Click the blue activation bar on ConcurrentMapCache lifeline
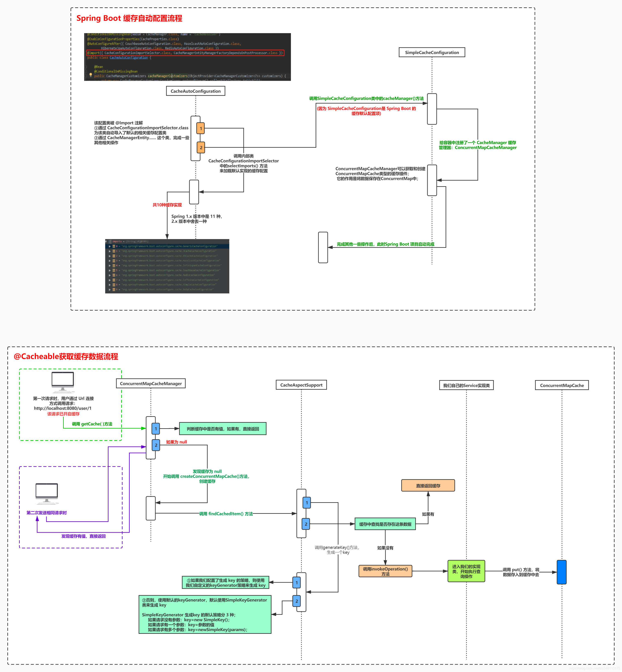Viewport: 622px width, 672px height. [562, 572]
